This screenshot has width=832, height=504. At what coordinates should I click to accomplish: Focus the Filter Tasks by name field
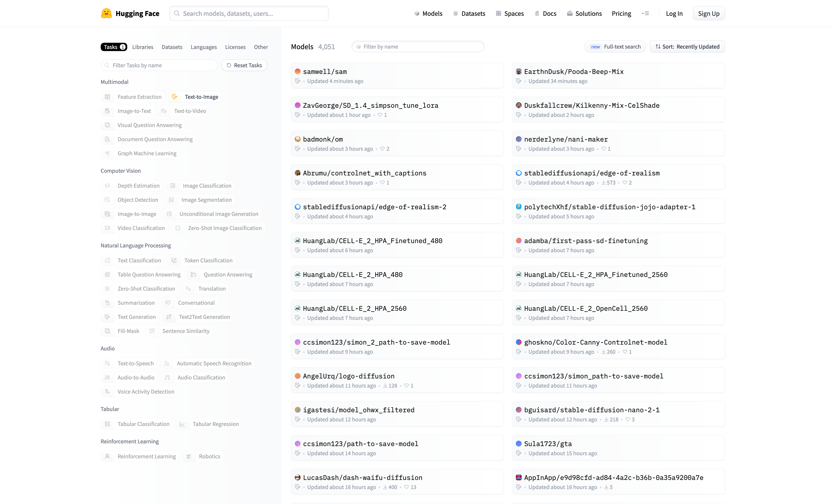click(x=159, y=65)
